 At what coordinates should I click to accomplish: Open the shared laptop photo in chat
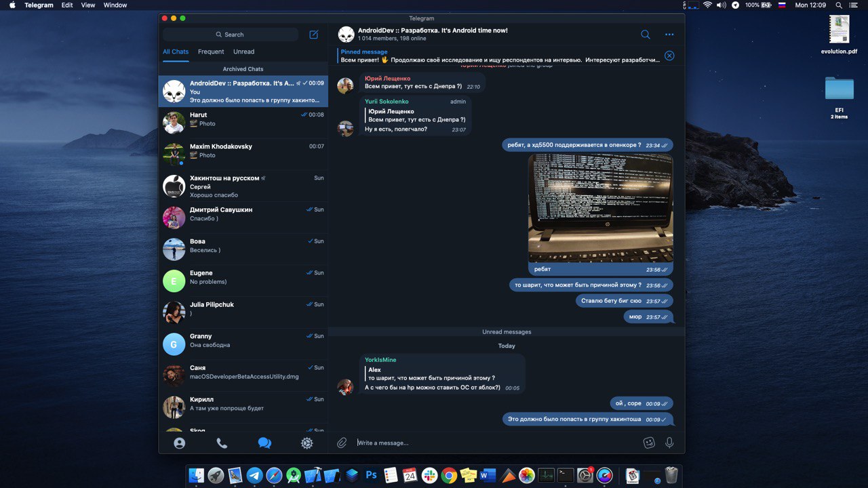pyautogui.click(x=601, y=208)
